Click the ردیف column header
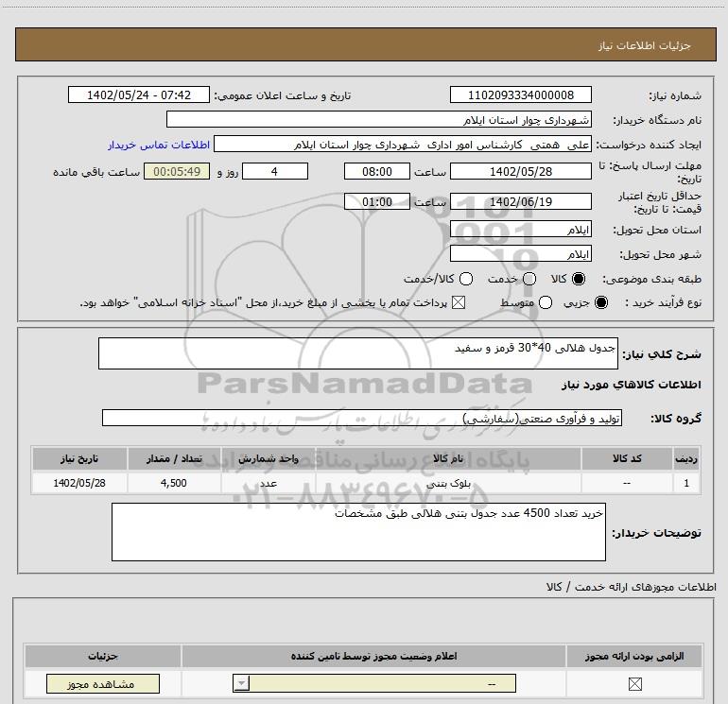Image resolution: width=728 pixels, height=704 pixels. point(686,458)
